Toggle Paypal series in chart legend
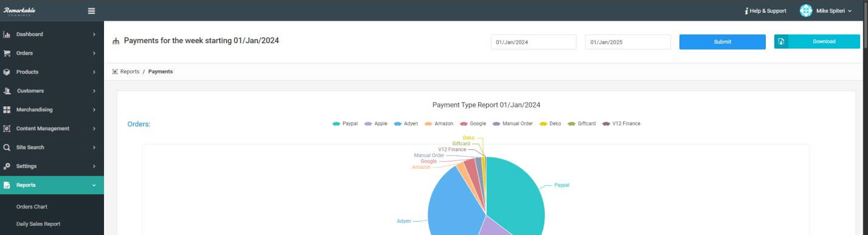Viewport: 868px width, 235px height. point(345,123)
